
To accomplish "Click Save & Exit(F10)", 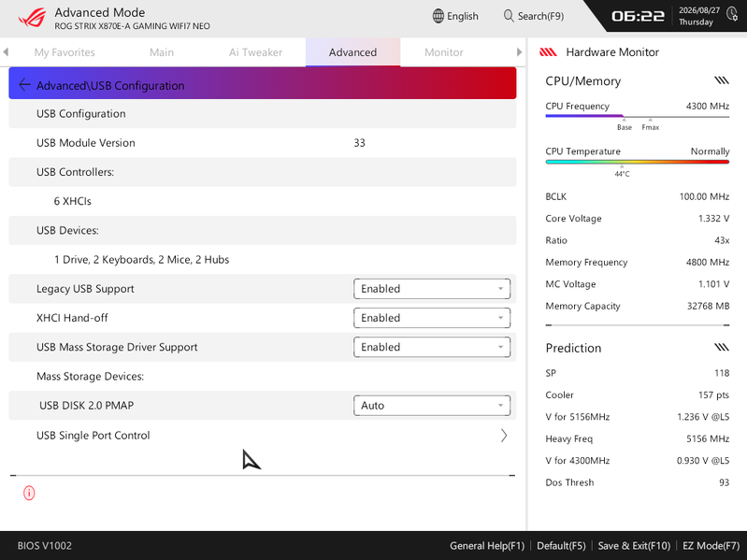I will click(634, 546).
